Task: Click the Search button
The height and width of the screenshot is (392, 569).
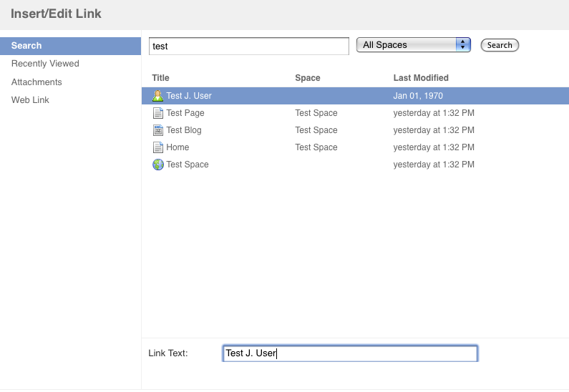Action: (500, 45)
